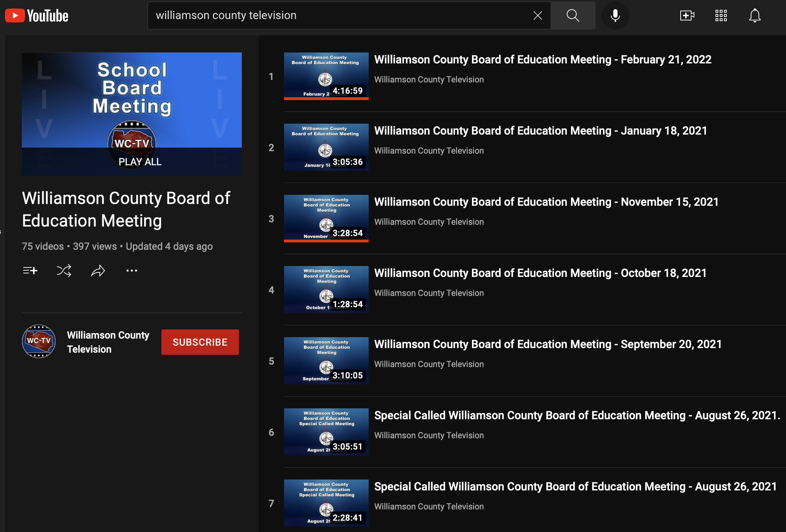Image resolution: width=786 pixels, height=532 pixels.
Task: Click the playlist title Williamson County Board of Education Meeting
Action: pyautogui.click(x=126, y=210)
